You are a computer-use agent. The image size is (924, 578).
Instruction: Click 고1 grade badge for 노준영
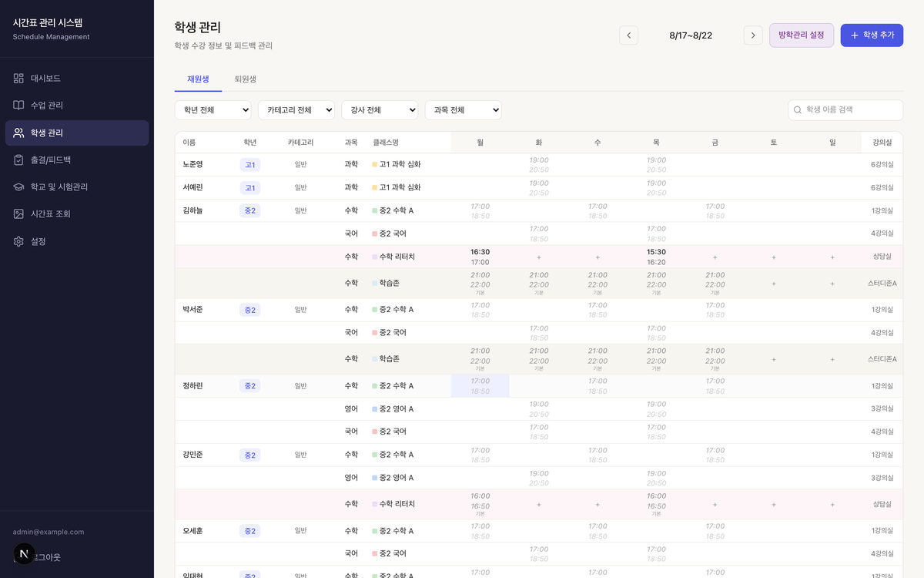(x=250, y=165)
